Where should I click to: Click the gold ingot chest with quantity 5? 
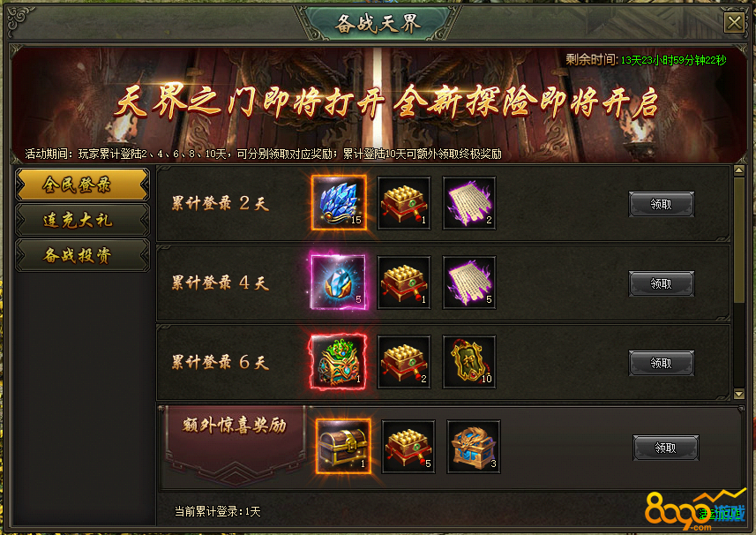point(408,446)
